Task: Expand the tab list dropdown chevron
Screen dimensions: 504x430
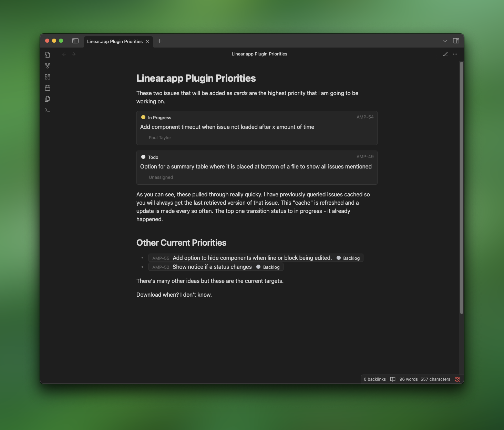Action: (x=445, y=41)
